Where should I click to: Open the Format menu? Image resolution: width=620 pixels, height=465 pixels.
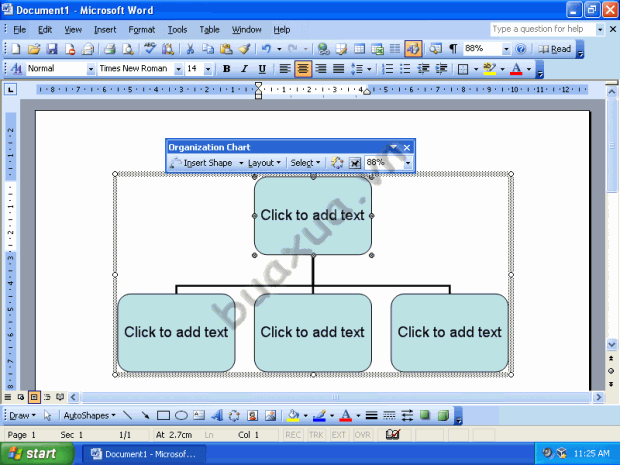[142, 30]
